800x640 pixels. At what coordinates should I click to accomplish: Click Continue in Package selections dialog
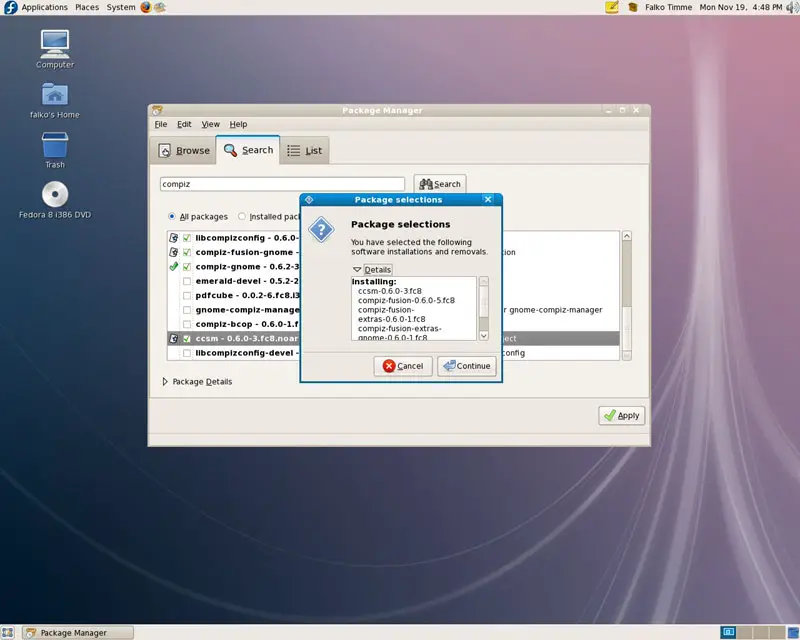[x=467, y=366]
